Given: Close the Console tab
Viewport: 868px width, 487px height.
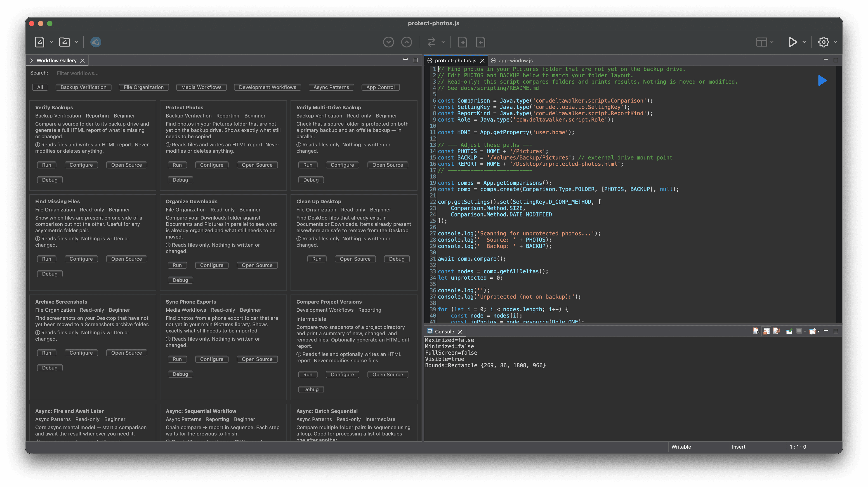Looking at the screenshot, I should [460, 332].
